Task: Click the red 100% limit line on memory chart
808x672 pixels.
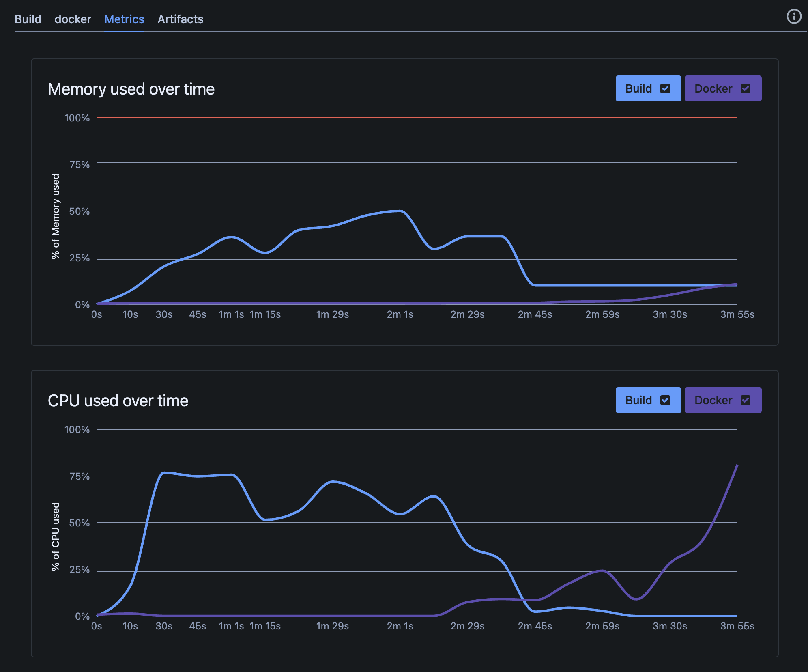Action: (x=406, y=118)
